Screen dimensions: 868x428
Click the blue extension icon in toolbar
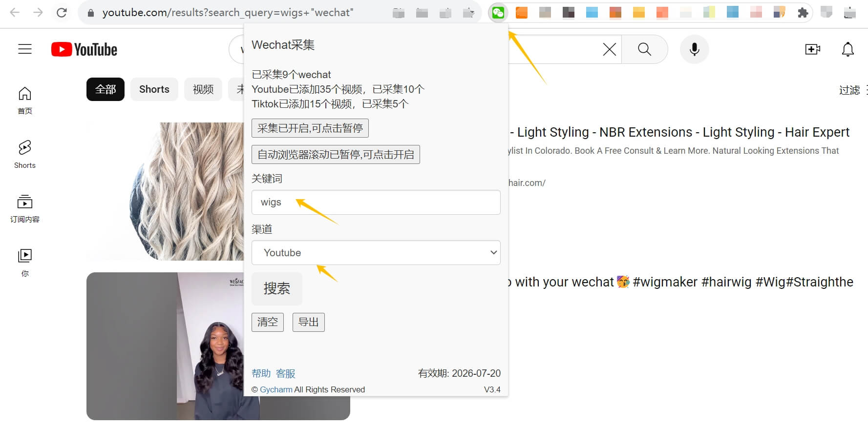click(592, 13)
